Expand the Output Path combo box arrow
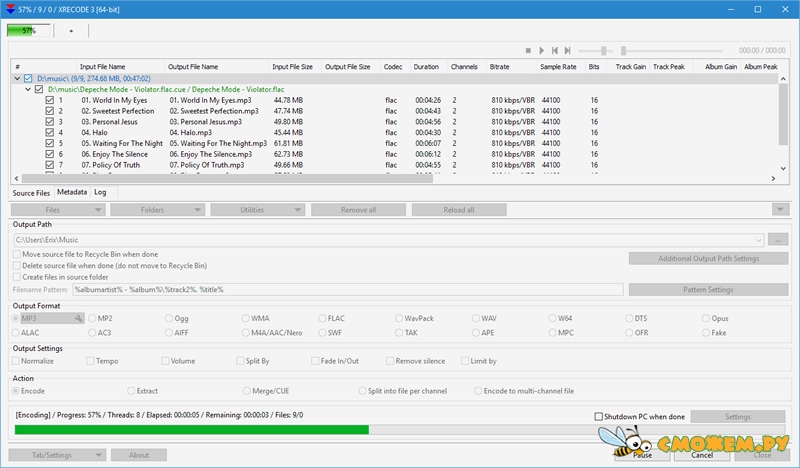 coord(759,240)
